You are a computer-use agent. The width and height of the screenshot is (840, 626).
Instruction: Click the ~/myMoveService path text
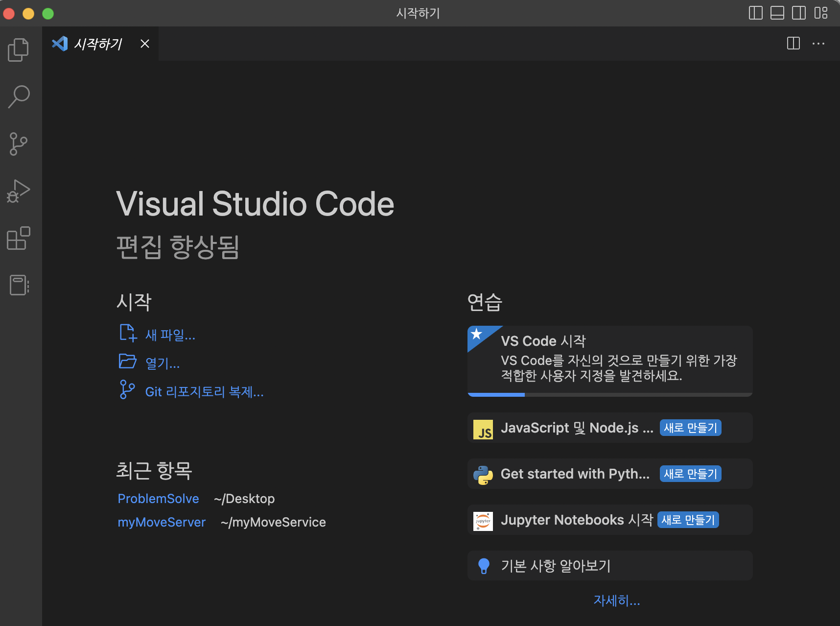(x=273, y=522)
